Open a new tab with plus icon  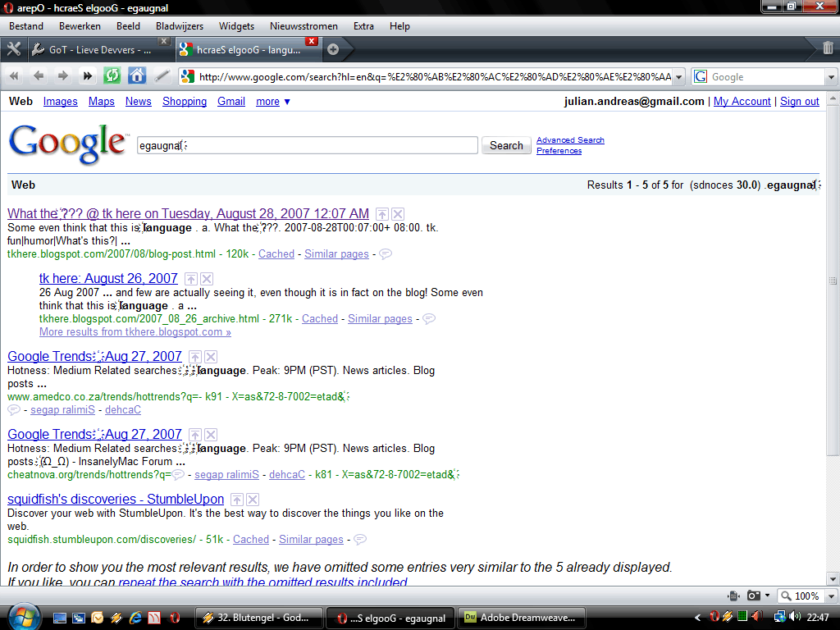click(333, 49)
